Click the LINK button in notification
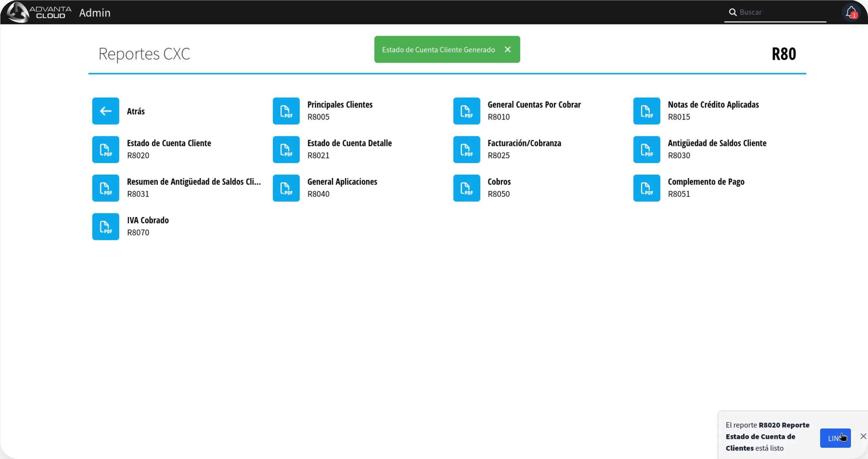This screenshot has width=868, height=459. tap(834, 438)
